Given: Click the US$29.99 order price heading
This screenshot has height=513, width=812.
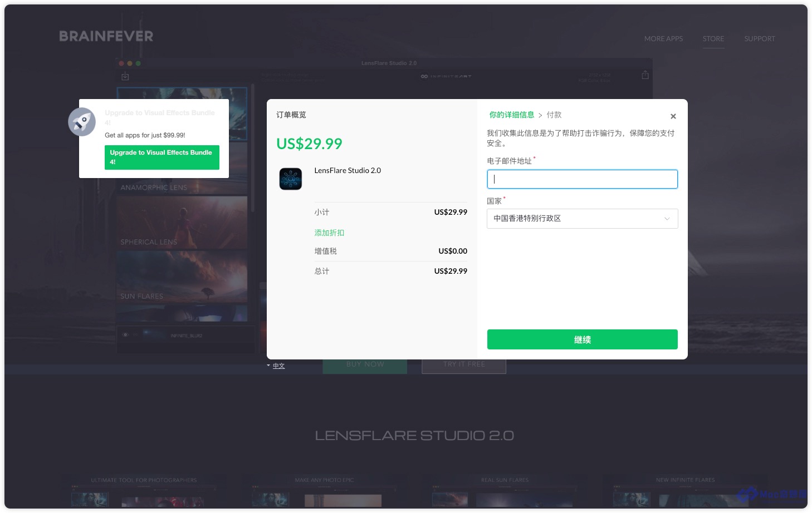Looking at the screenshot, I should point(309,144).
